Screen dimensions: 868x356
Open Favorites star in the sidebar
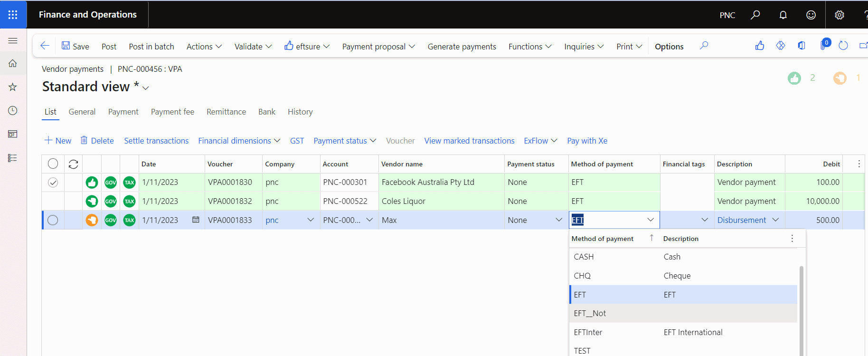tap(13, 87)
